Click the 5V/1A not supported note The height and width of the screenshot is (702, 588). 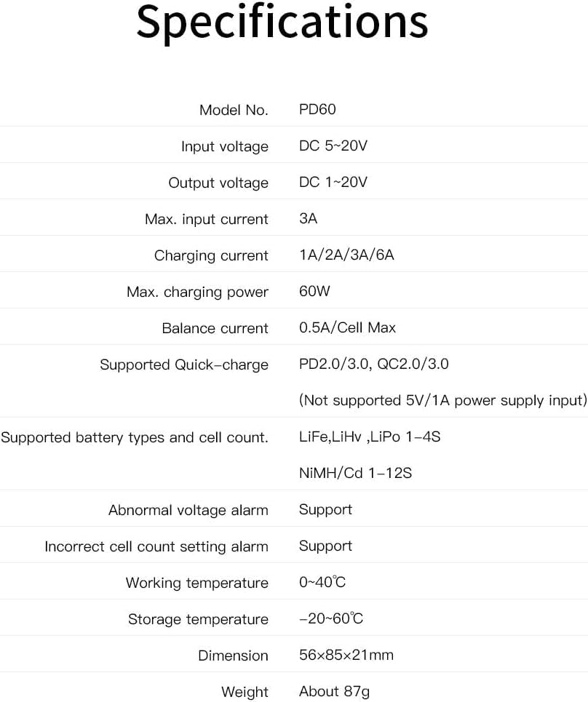[x=442, y=400]
